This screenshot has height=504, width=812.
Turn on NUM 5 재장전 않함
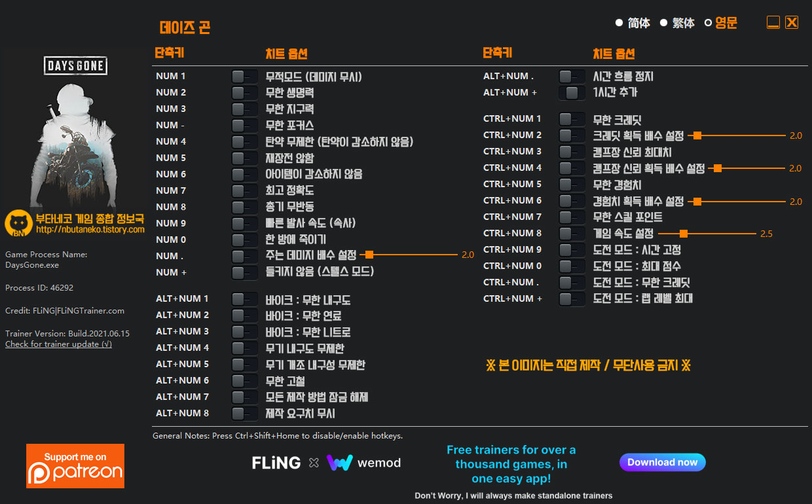[x=244, y=158]
